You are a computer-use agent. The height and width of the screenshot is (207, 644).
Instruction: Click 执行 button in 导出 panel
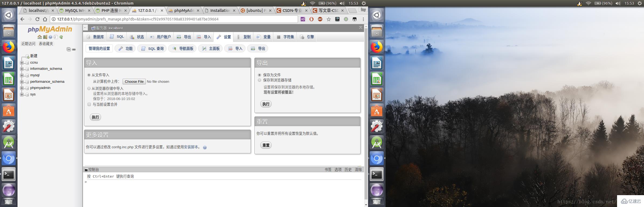(266, 104)
